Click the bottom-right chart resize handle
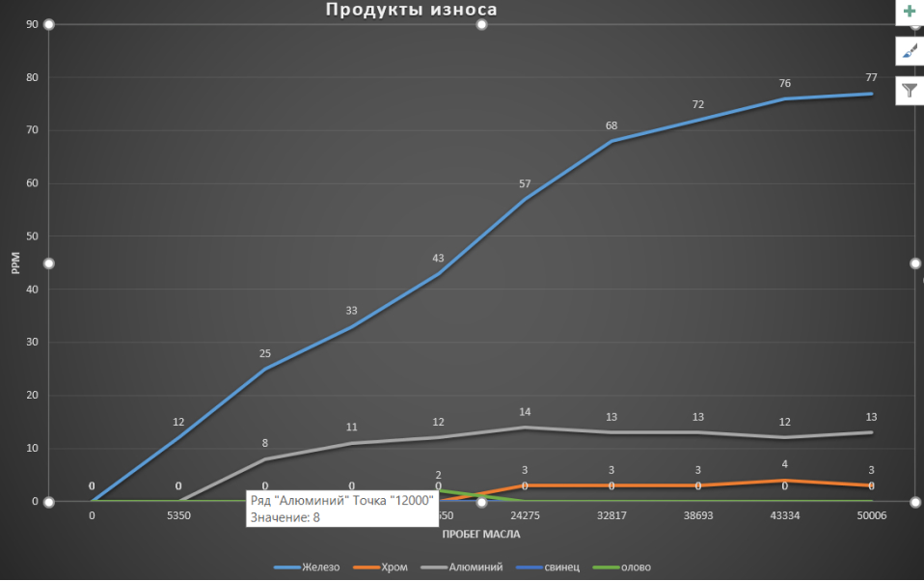Image resolution: width=924 pixels, height=581 pixels. (x=914, y=502)
